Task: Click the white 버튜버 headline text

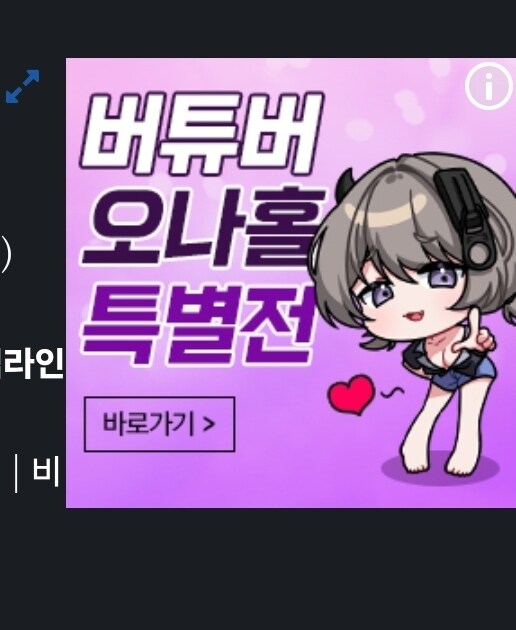Action: (x=202, y=134)
